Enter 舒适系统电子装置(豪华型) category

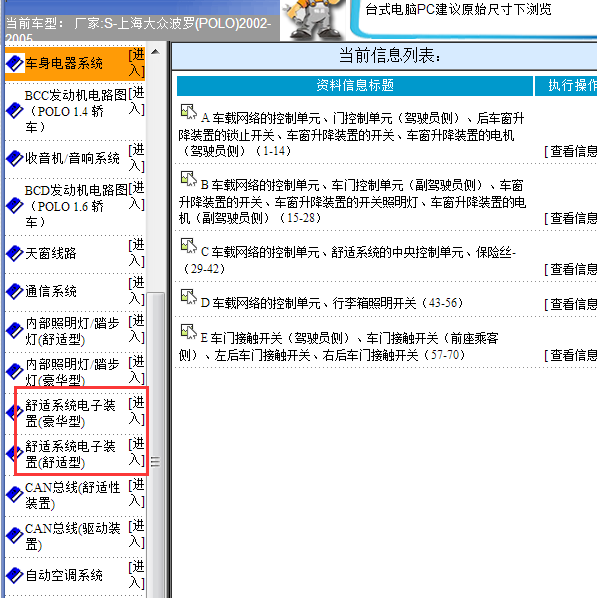(136, 411)
